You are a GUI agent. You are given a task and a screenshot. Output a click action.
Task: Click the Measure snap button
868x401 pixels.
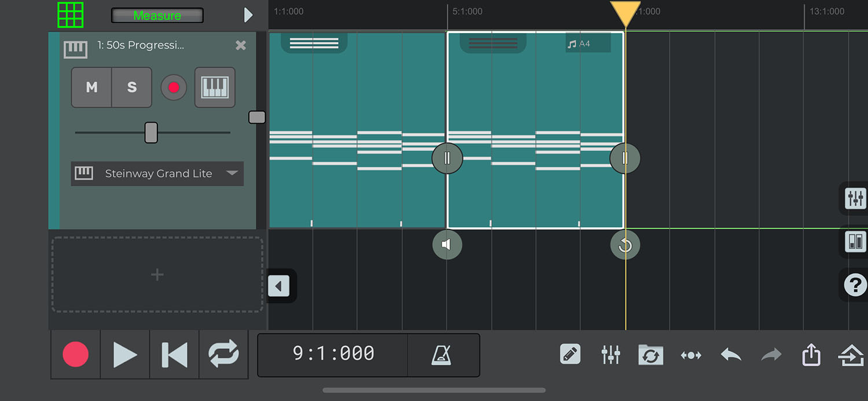pos(157,16)
